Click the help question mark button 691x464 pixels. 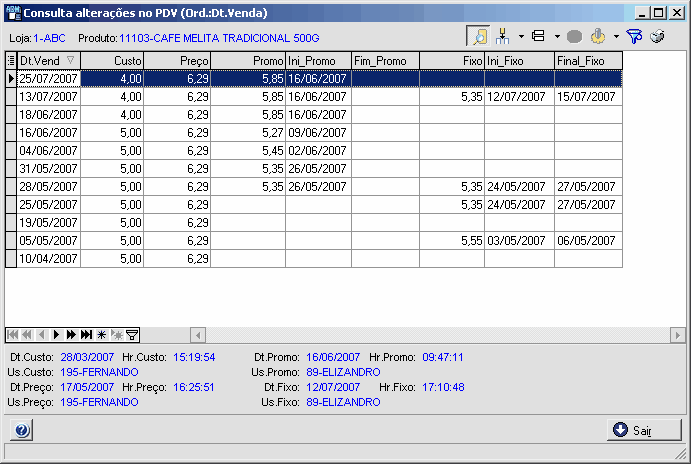(22, 430)
